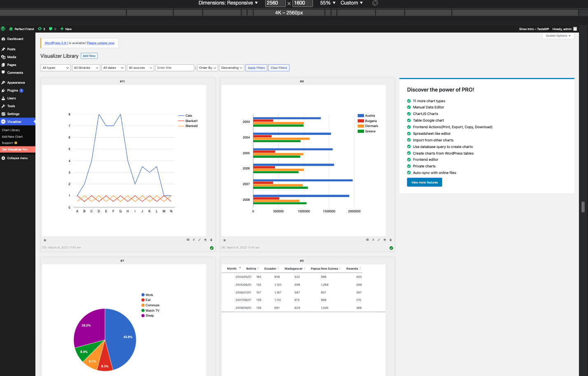Click Apply Filters button
The image size is (588, 376).
(256, 68)
